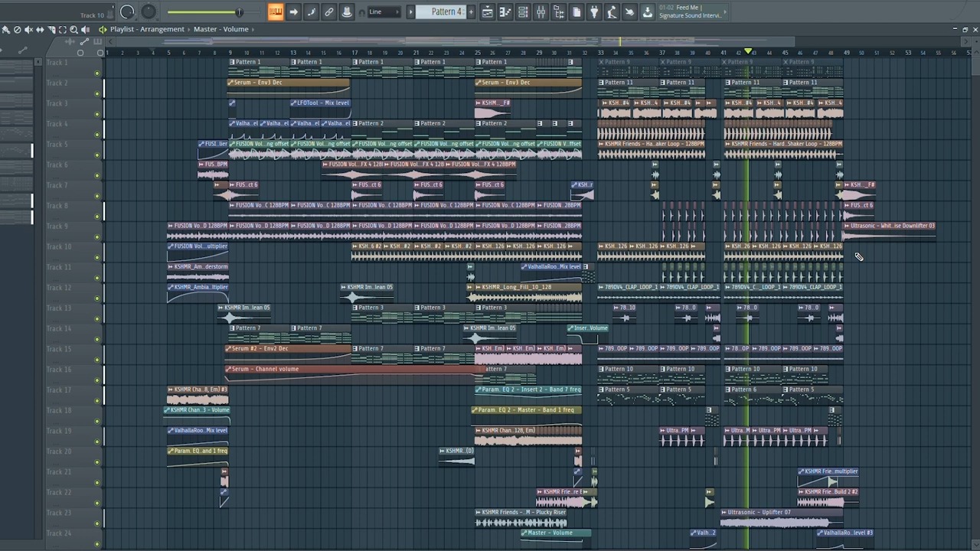Viewport: 980px width, 551px height.
Task: Click the playhead marker on the timeline ruler
Action: coord(748,51)
